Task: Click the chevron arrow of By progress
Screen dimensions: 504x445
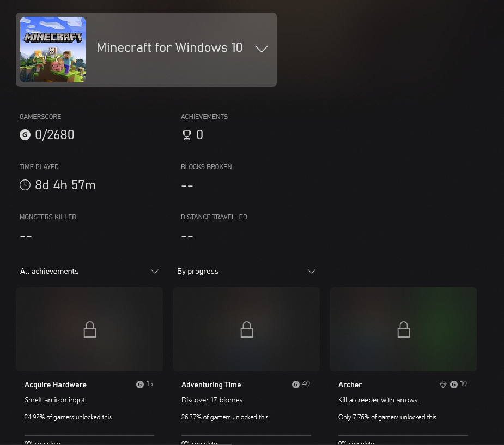Action: coord(312,271)
